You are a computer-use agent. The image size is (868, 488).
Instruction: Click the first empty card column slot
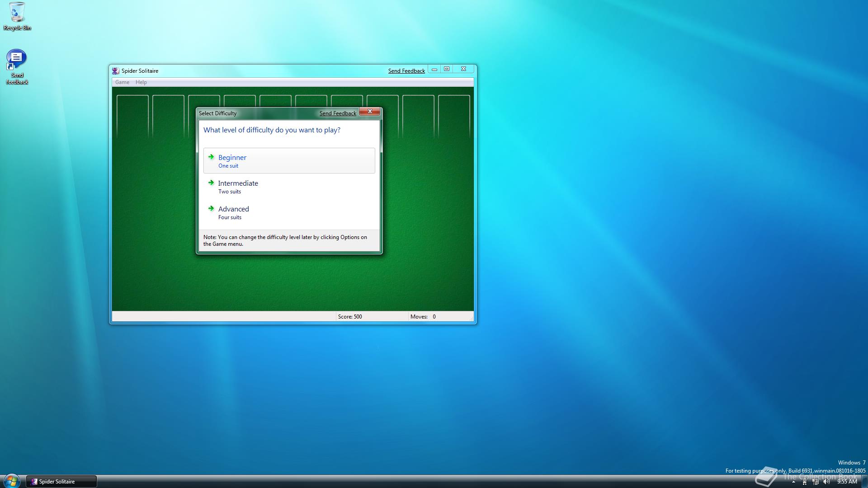tap(132, 116)
